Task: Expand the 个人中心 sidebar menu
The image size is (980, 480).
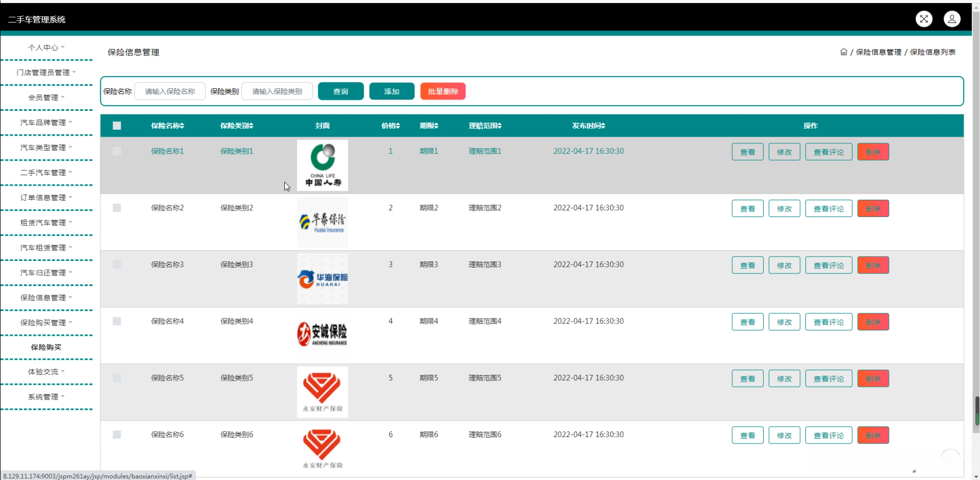Action: [x=47, y=48]
